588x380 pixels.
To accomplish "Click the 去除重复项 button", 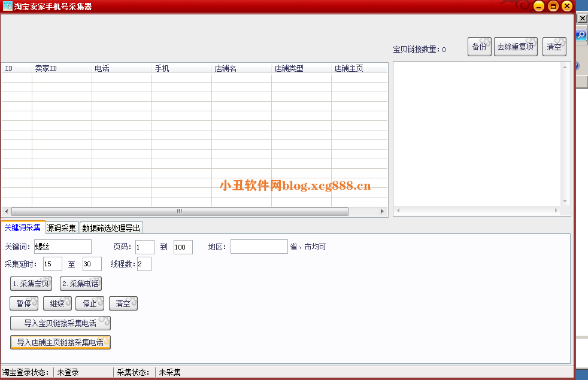I will click(516, 47).
